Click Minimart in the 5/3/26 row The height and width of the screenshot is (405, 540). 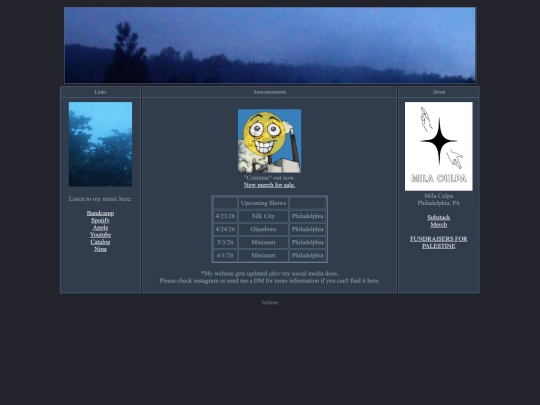263,242
